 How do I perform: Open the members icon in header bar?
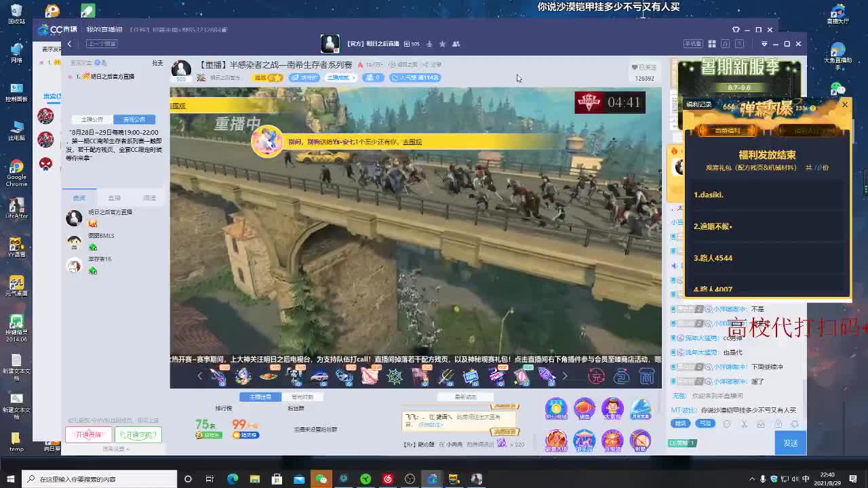click(x=456, y=44)
